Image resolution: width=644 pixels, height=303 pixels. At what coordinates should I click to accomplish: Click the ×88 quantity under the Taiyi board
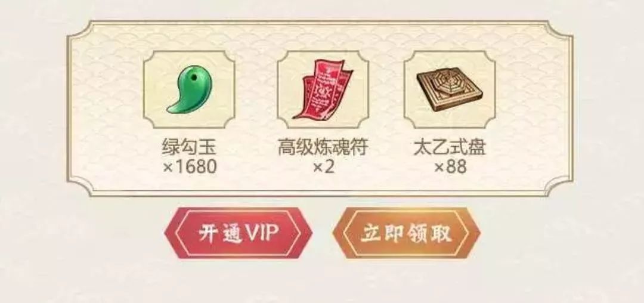coord(450,167)
